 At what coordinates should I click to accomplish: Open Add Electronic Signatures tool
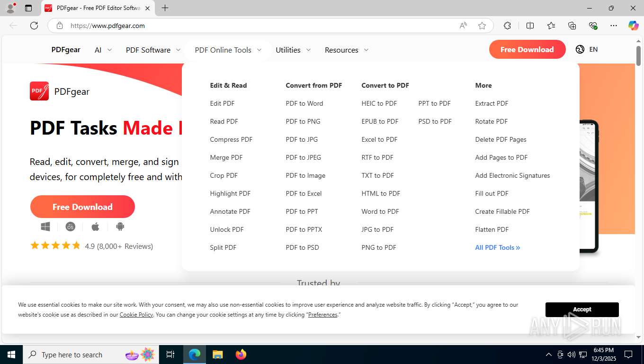tap(512, 175)
